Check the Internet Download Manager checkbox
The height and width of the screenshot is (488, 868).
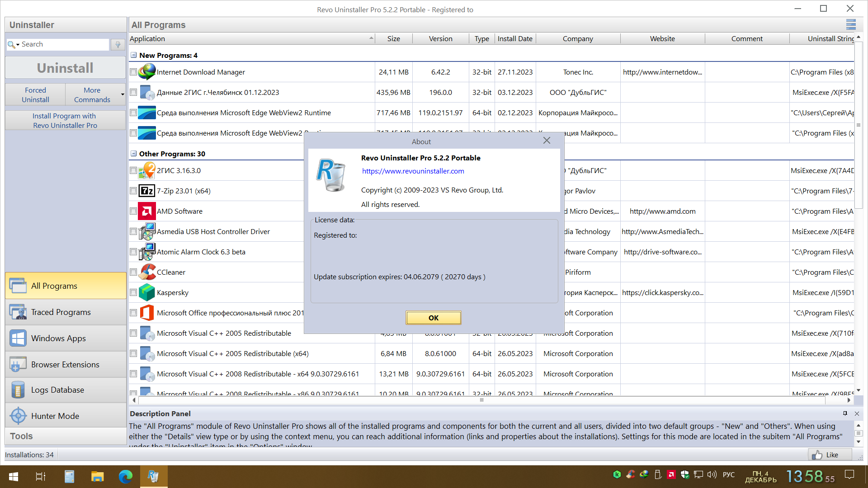(133, 72)
